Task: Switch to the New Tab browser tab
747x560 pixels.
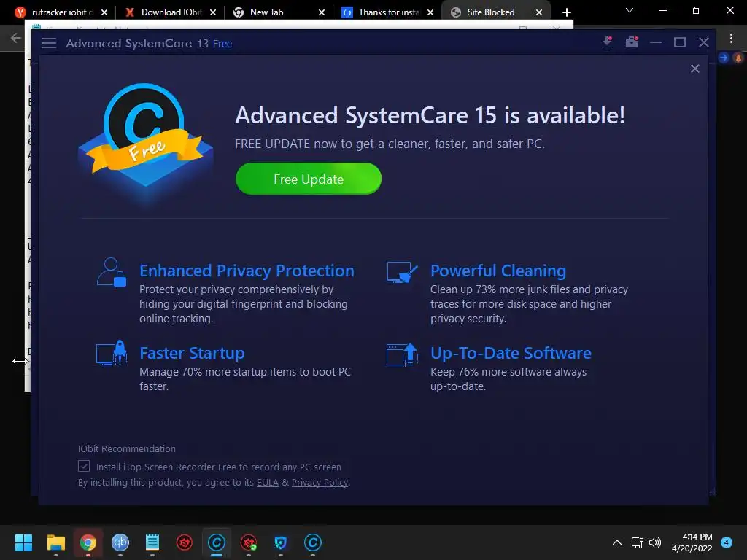Action: pyautogui.click(x=276, y=12)
